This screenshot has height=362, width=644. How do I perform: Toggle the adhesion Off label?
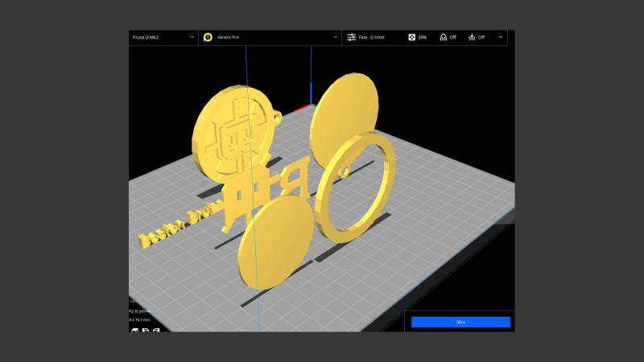coord(481,37)
